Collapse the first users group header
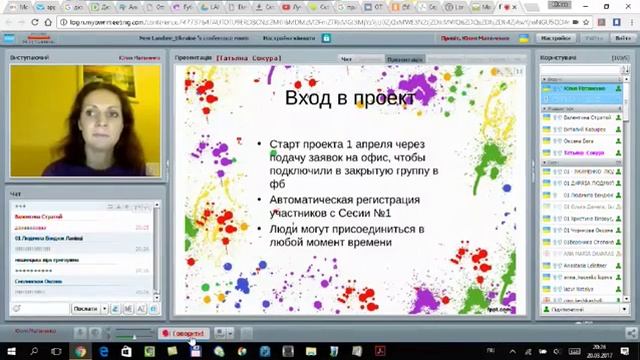The height and width of the screenshot is (360, 640). (582, 79)
